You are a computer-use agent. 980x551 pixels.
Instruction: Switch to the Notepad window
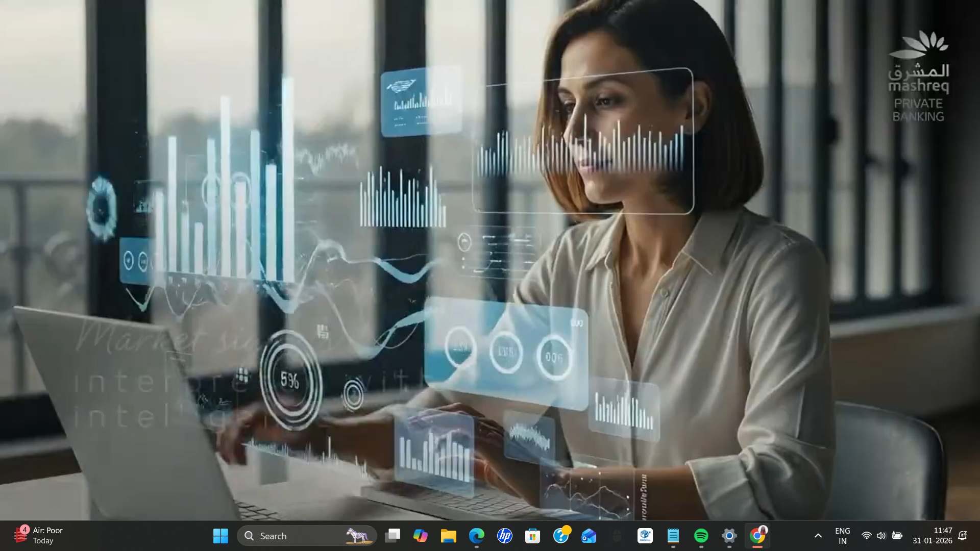tap(673, 536)
